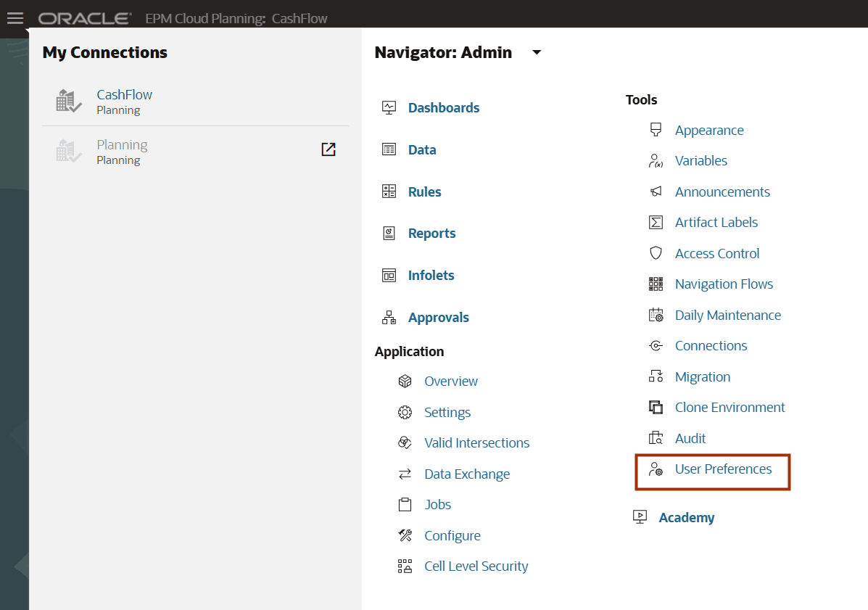
Task: Click the Settings gear icon
Action: tap(405, 413)
